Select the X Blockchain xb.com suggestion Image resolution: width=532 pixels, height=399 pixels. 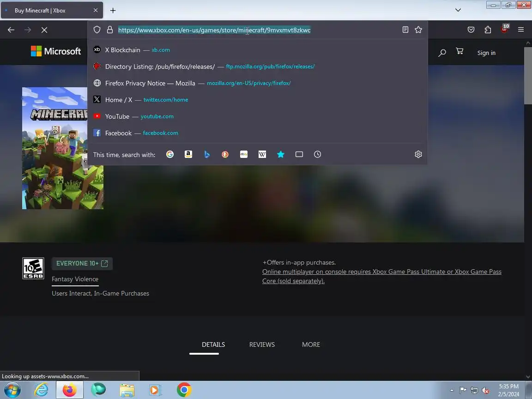[x=258, y=50]
